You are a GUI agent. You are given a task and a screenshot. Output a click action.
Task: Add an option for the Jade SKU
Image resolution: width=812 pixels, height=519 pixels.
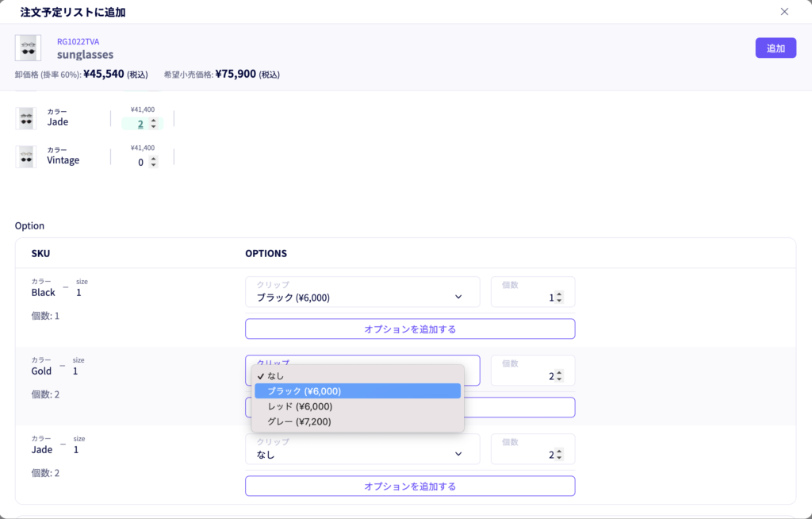tap(410, 486)
